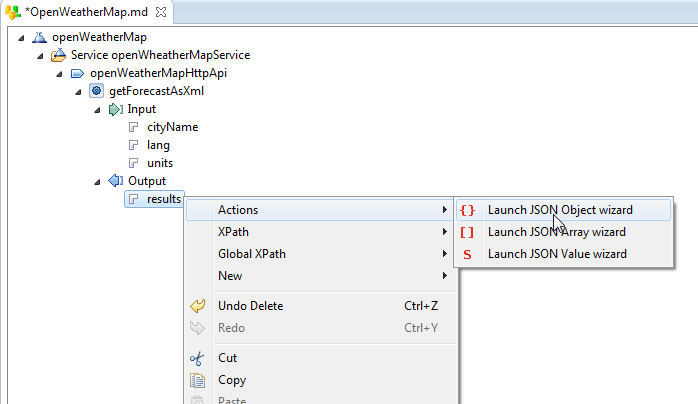Switch to the *OpenWeatherMap.md tab
The image size is (698, 404).
86,12
